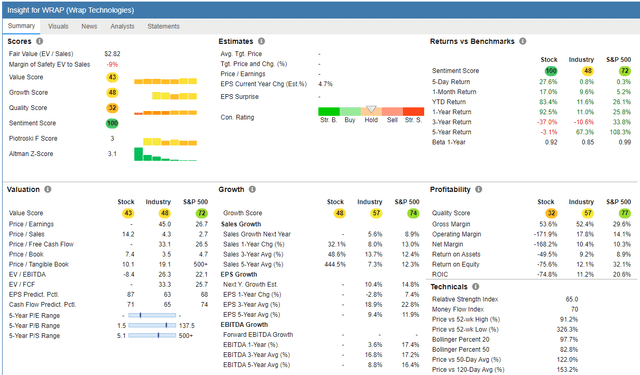Switch to the Visuals tab

(x=58, y=26)
